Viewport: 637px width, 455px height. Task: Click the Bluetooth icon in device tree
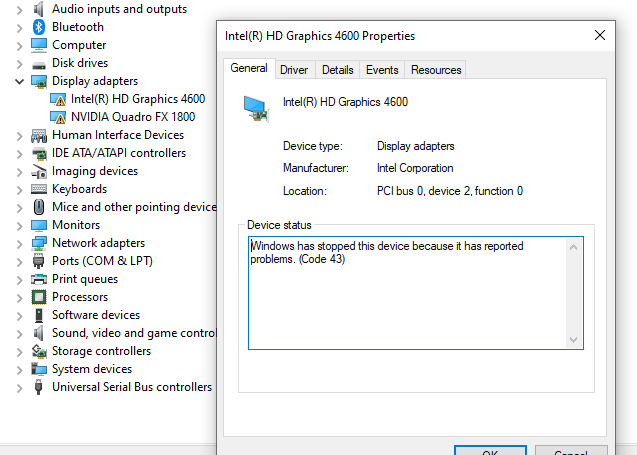point(39,27)
